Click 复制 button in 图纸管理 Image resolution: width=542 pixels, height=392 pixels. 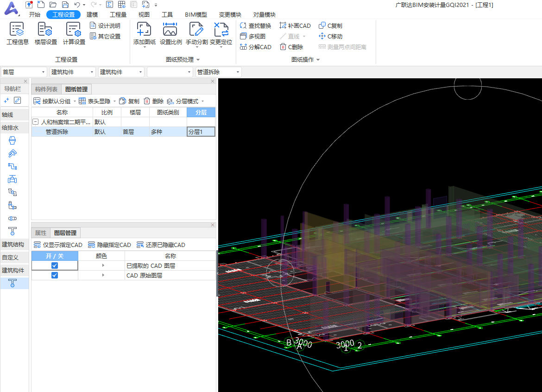pos(129,101)
